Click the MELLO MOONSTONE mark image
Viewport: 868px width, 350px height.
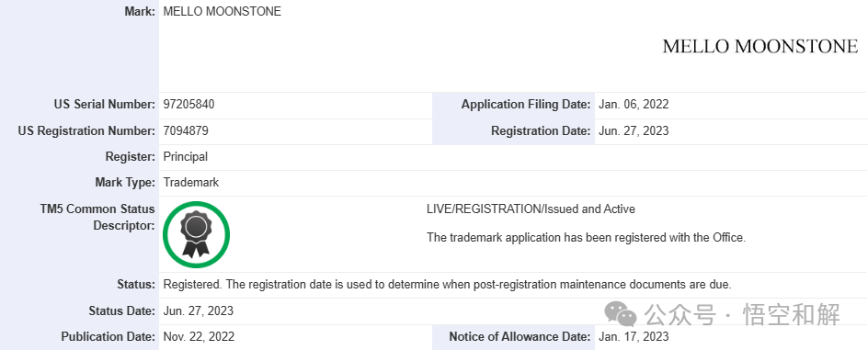coord(760,47)
